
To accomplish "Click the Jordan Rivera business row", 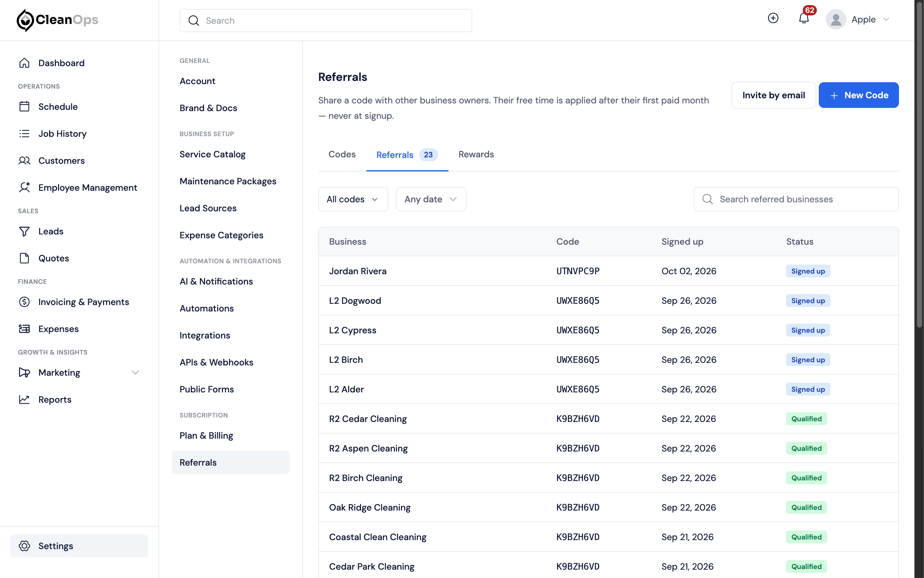I will [x=608, y=271].
